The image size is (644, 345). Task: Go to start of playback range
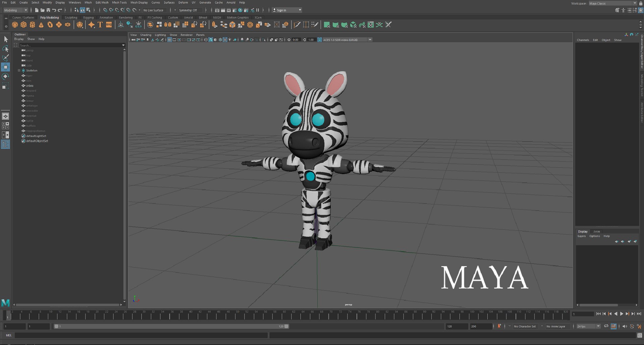click(x=598, y=314)
